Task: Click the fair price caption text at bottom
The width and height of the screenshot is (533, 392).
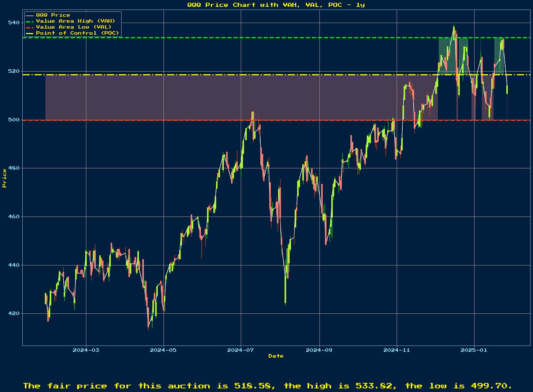Action: point(268,386)
